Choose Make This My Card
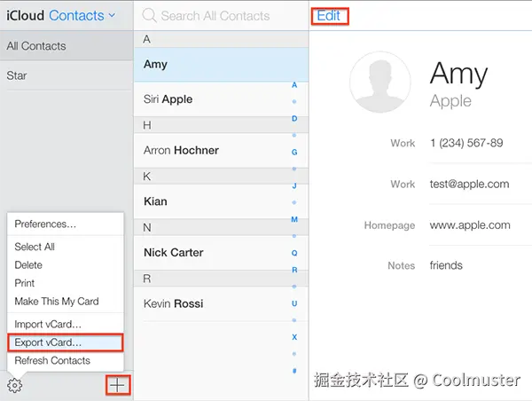 click(x=66, y=301)
